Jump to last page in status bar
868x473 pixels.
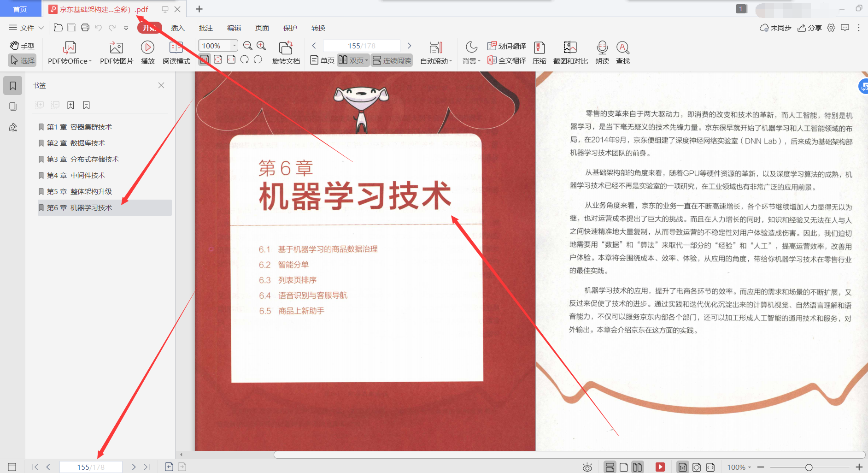(147, 467)
